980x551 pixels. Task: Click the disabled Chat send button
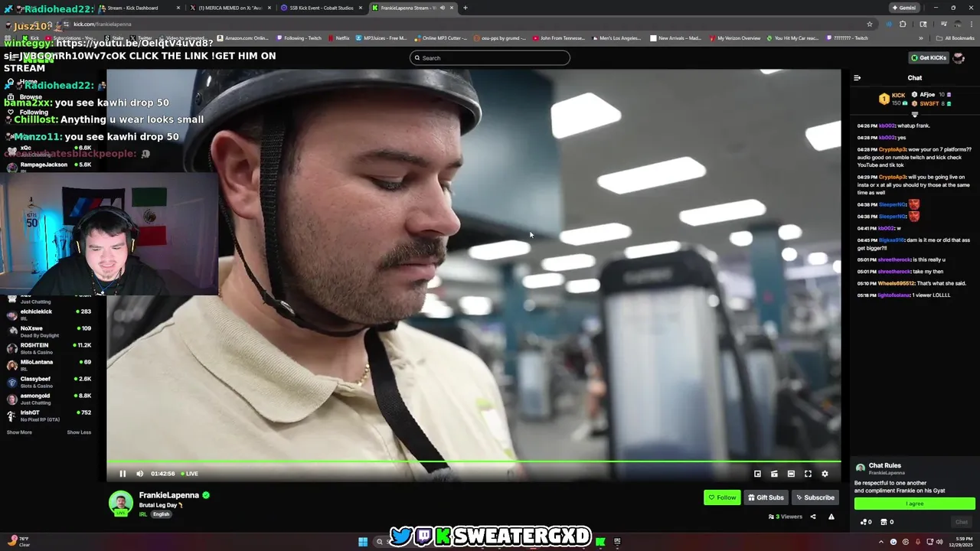coord(962,522)
